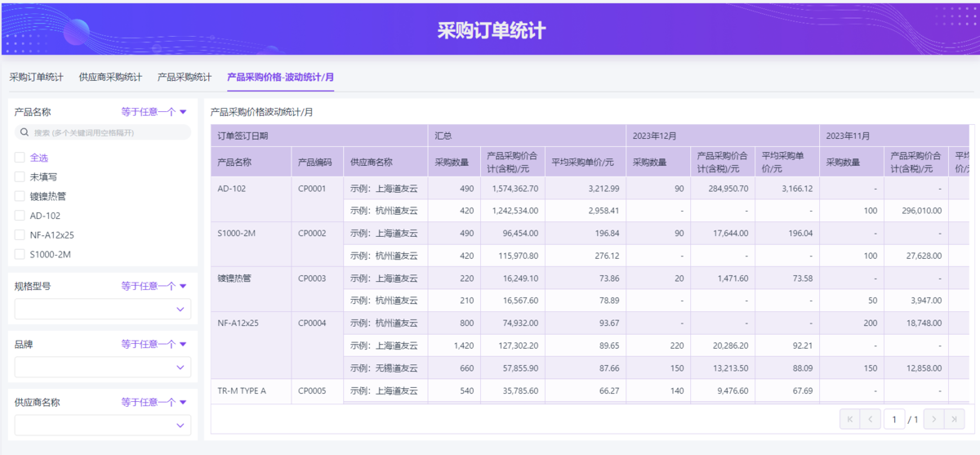Check the 未填写 checkbox

[20, 176]
